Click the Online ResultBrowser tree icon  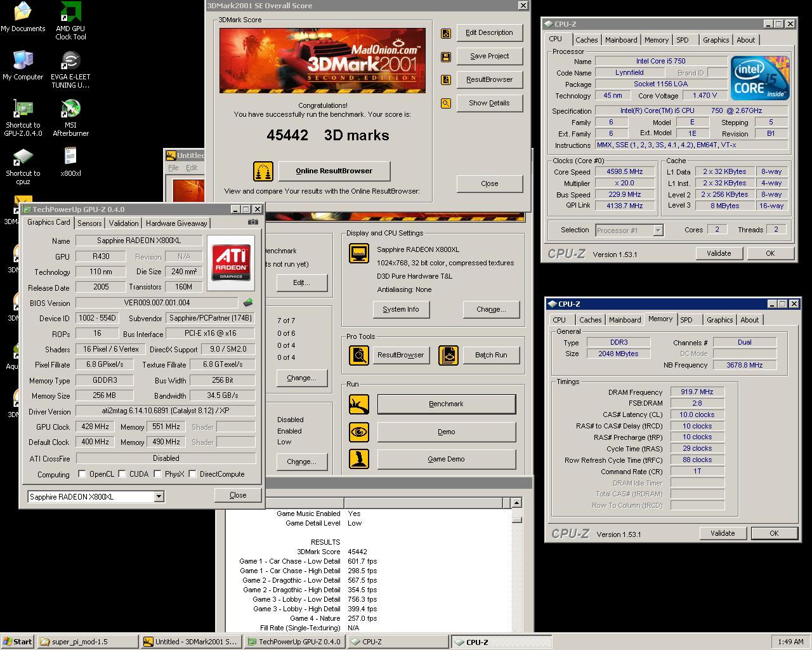click(263, 171)
